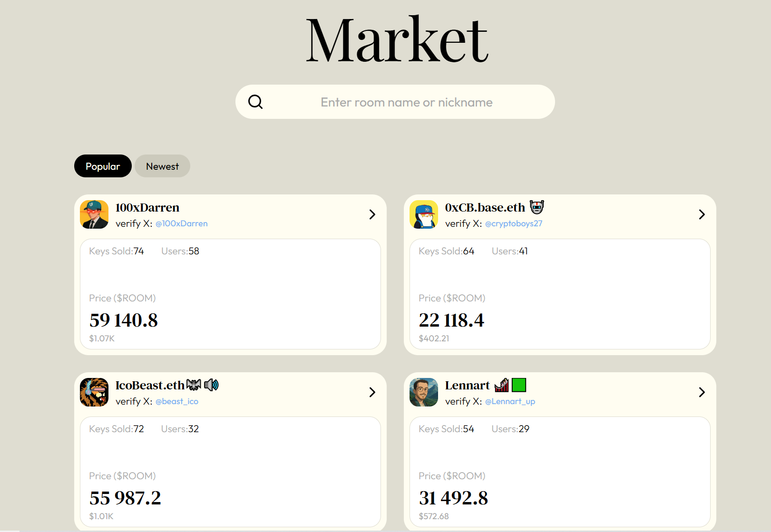
Task: Open 100xDarren avatar image
Action: pos(94,214)
